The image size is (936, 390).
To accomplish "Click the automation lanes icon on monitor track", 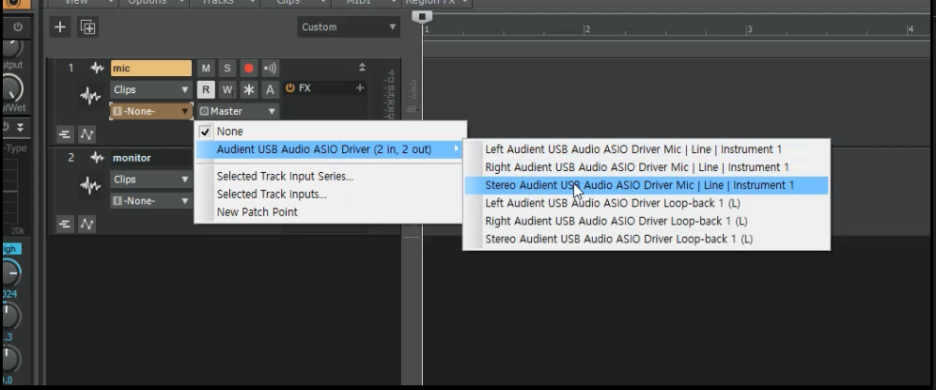I will click(x=87, y=224).
